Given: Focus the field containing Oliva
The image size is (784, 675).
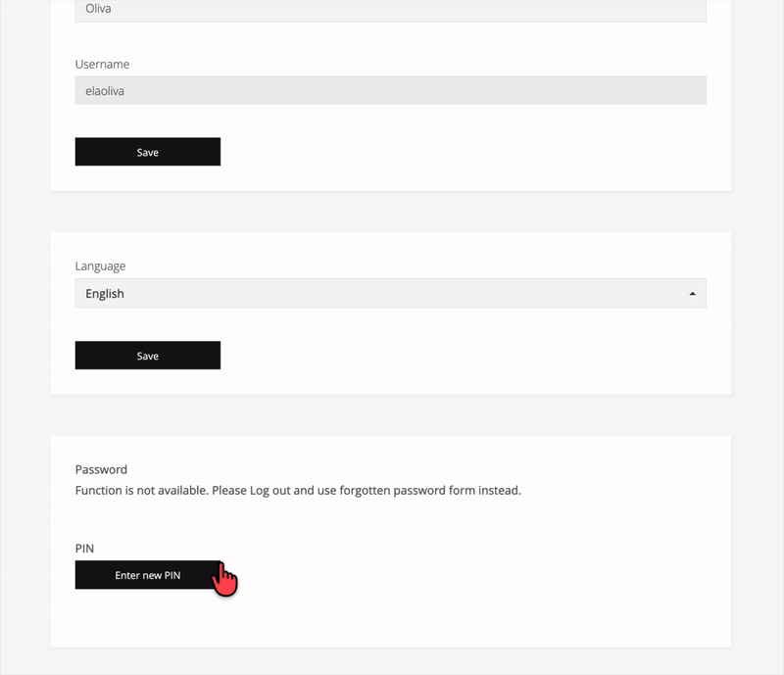Looking at the screenshot, I should click(x=390, y=10).
